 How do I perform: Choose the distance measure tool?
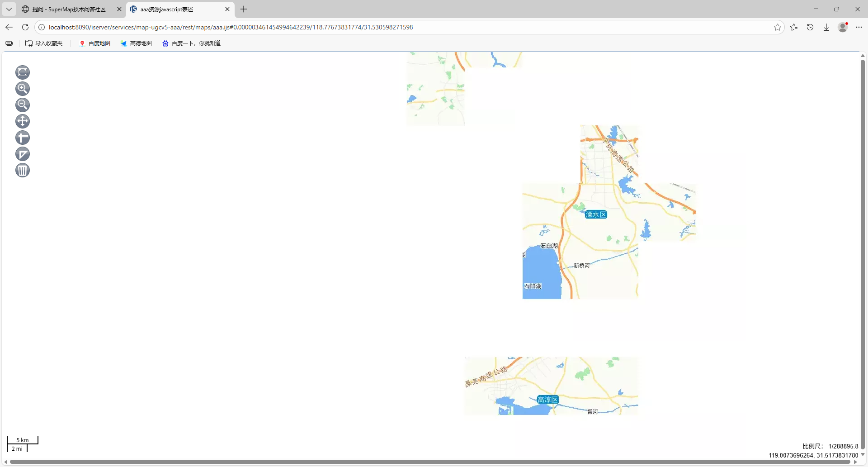23,138
